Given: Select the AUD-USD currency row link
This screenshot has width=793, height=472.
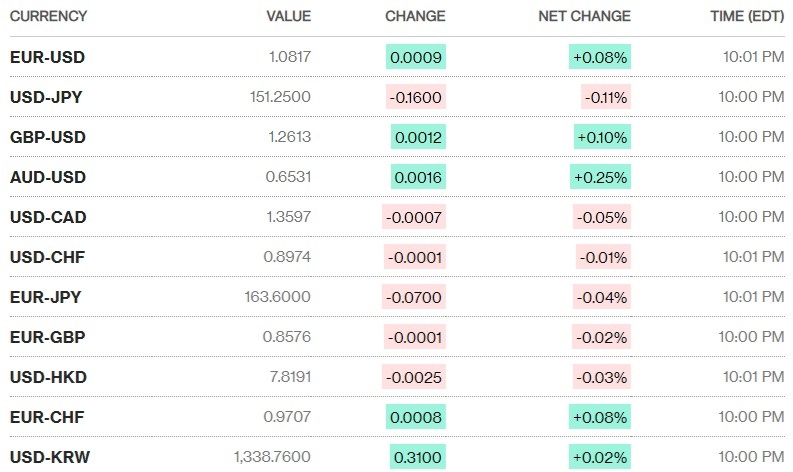Looking at the screenshot, I should [x=48, y=177].
